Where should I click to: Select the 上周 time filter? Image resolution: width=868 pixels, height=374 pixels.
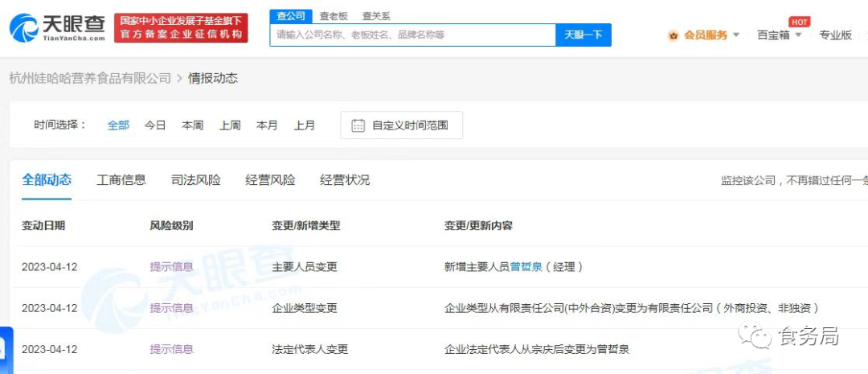tap(230, 125)
